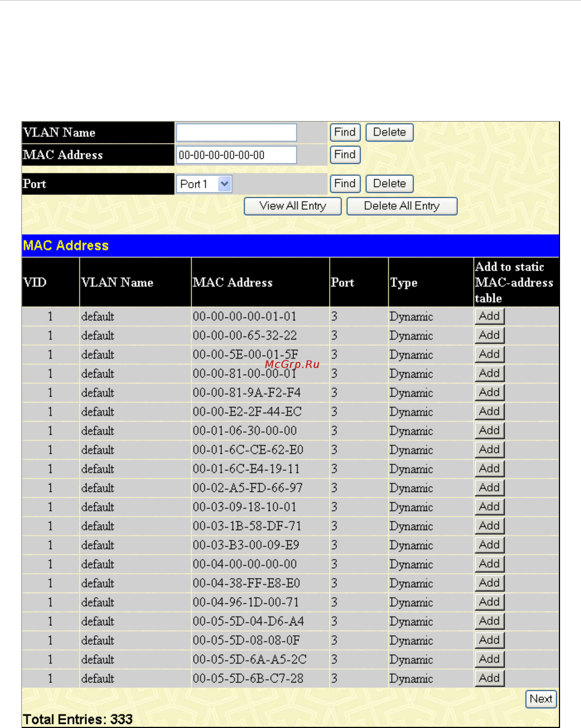Click the Next page button
Screen dimensions: 581x728
[541, 699]
